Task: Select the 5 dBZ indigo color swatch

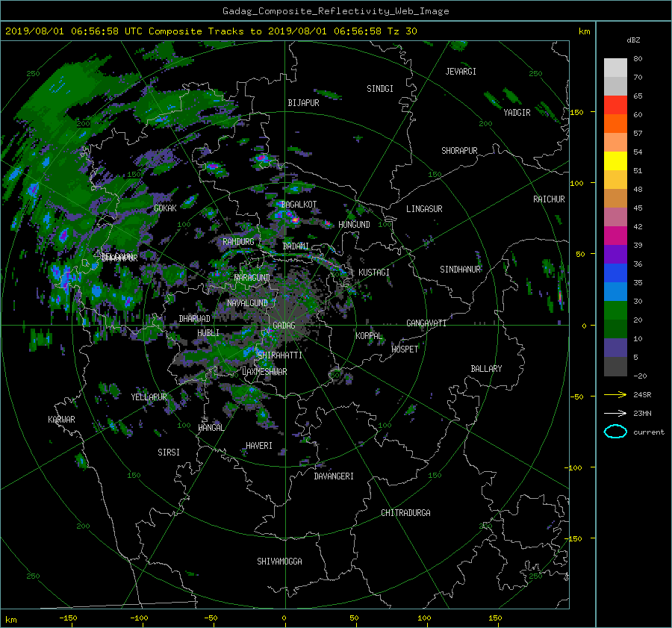Action: (615, 348)
